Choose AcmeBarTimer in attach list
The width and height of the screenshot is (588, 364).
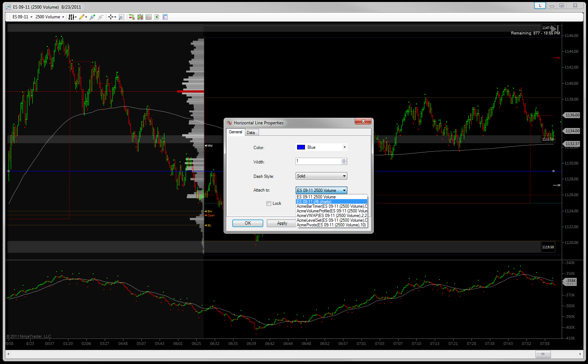[x=331, y=206]
